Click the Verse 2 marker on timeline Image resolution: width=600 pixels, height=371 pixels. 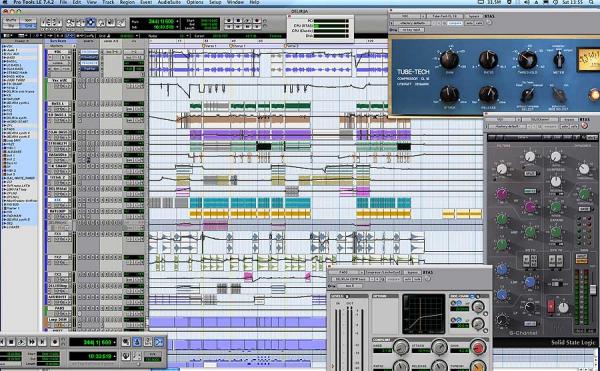click(x=292, y=46)
